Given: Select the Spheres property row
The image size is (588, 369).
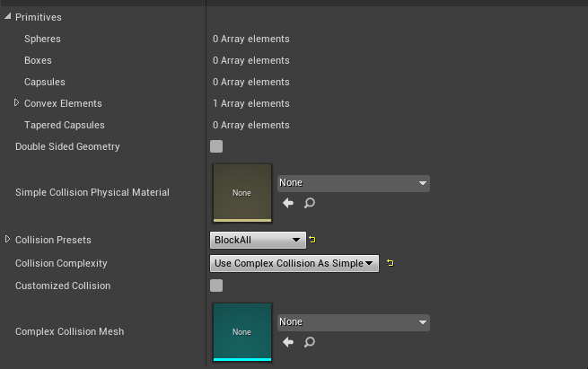Looking at the screenshot, I should coord(42,39).
